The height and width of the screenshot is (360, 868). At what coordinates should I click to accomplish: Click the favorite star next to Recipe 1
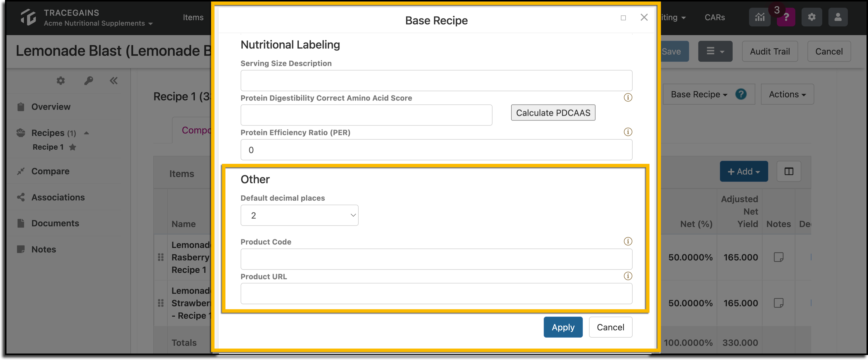72,147
